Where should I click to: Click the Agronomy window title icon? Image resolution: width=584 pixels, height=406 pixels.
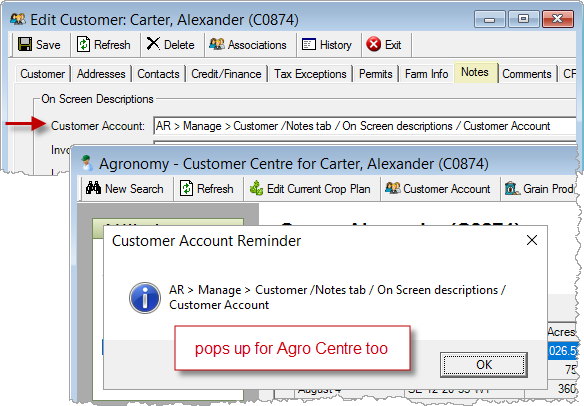[87, 163]
